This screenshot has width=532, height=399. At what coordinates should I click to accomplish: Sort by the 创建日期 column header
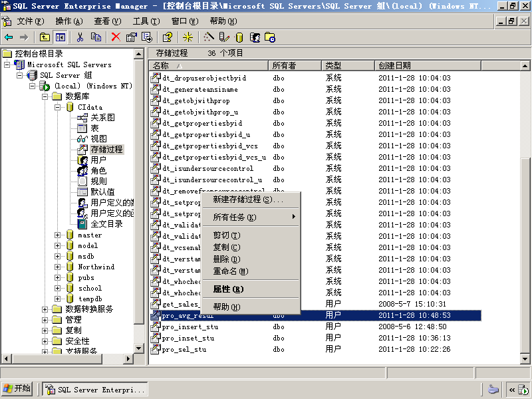pos(428,65)
